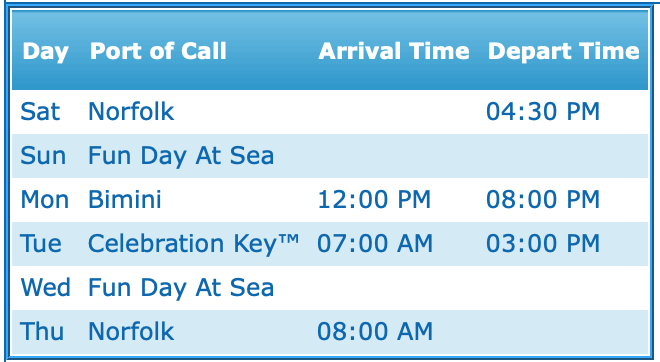Click the 04:30 PM departure time
The height and width of the screenshot is (362, 660).
pyautogui.click(x=543, y=112)
